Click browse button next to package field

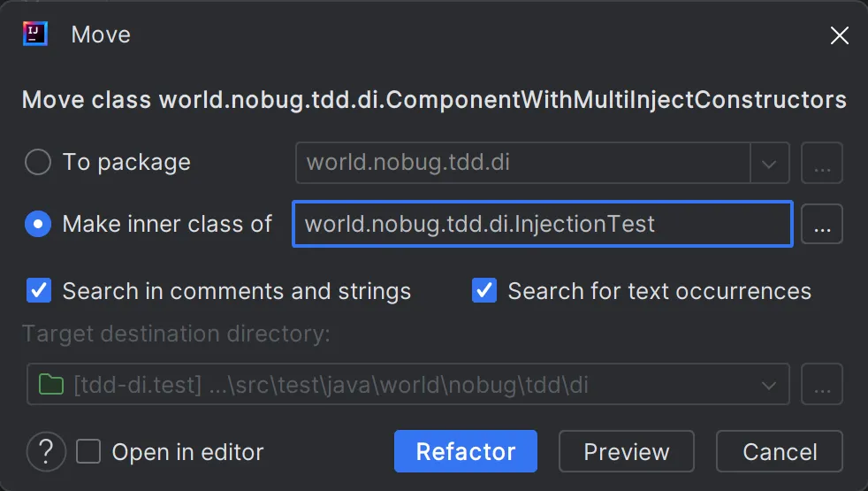822,164
